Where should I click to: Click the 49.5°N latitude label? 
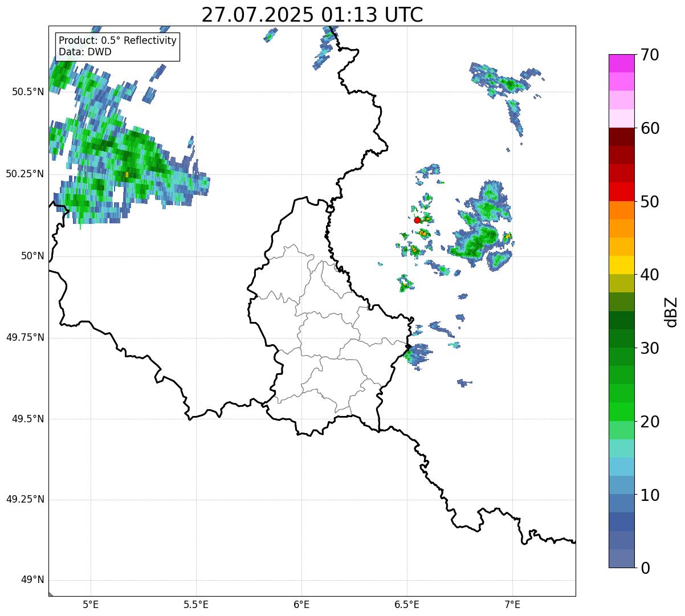click(27, 419)
